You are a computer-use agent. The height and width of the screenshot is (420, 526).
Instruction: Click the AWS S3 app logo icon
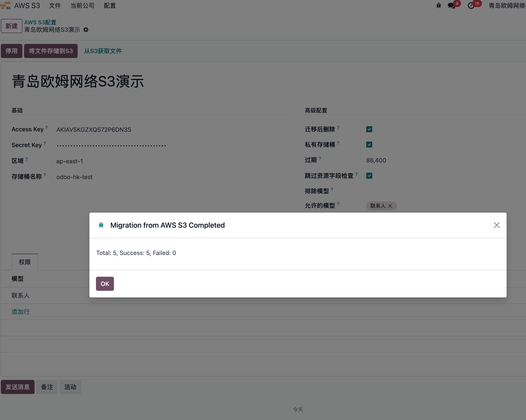5,5
